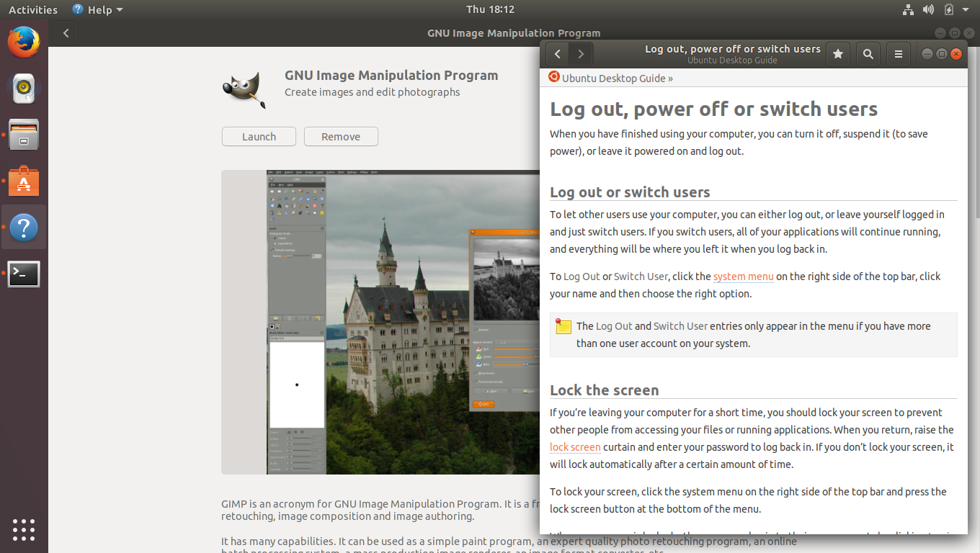Click the battery icon in top bar
This screenshot has height=553, width=980.
pos(948,10)
